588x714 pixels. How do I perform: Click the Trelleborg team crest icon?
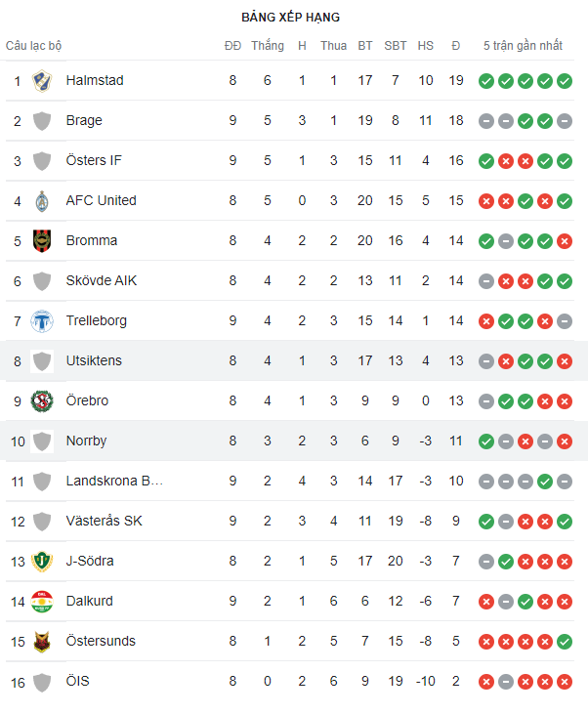41,320
